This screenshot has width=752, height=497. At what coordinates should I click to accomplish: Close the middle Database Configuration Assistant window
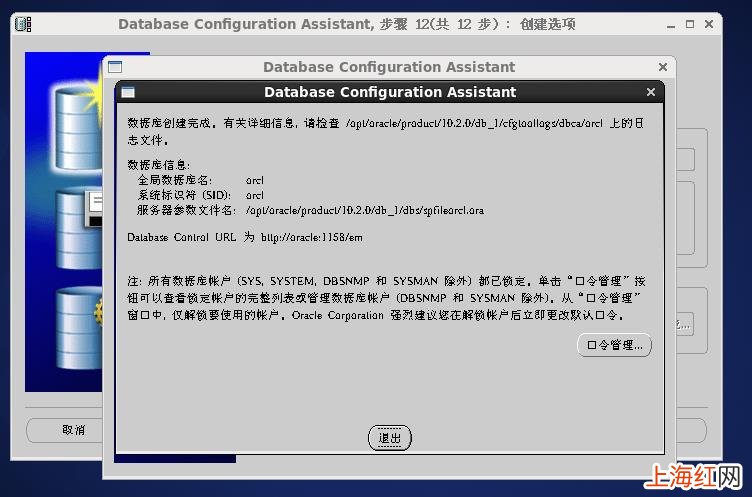coord(663,67)
